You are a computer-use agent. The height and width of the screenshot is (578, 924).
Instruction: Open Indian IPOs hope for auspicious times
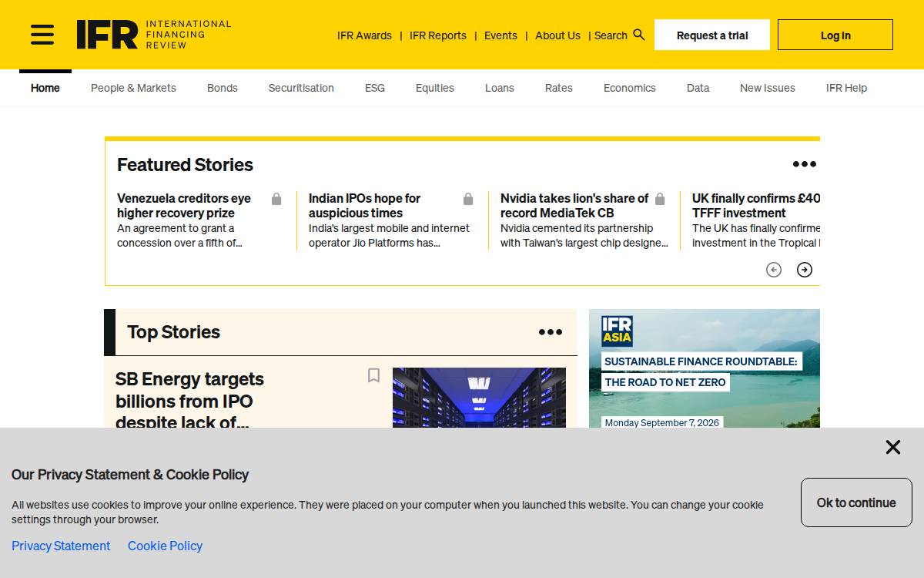point(365,206)
